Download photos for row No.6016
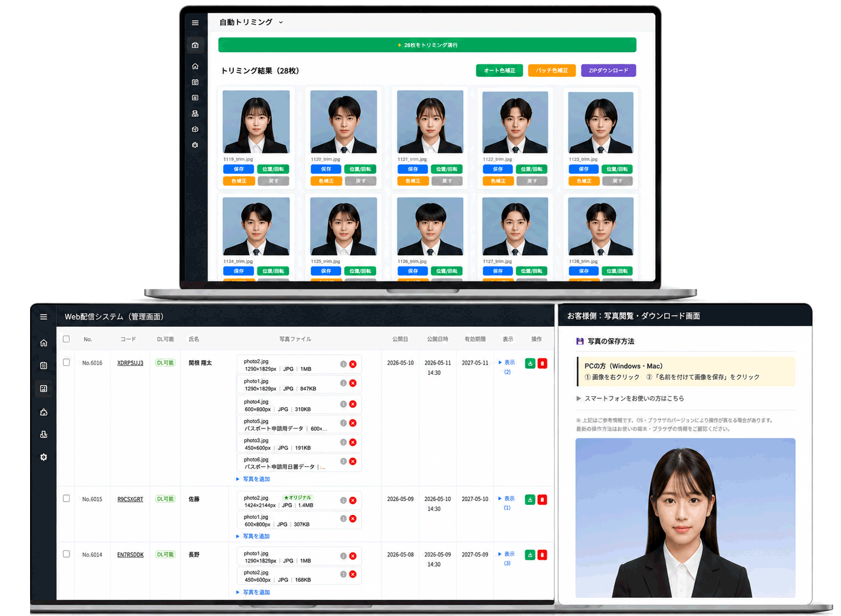This screenshot has height=616, width=841. [530, 363]
